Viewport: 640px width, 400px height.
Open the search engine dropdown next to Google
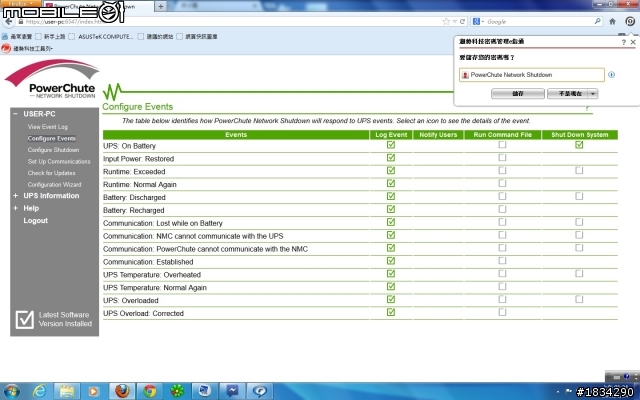pos(482,22)
